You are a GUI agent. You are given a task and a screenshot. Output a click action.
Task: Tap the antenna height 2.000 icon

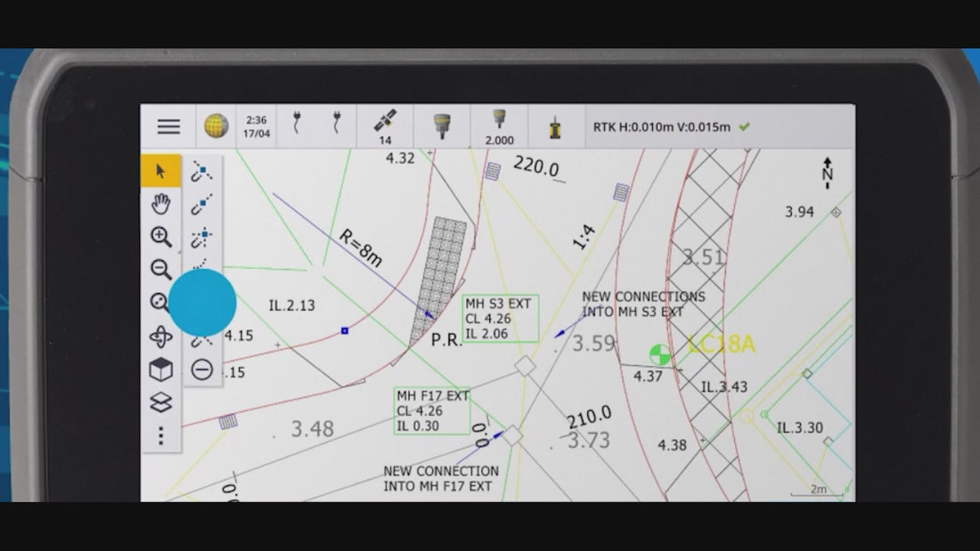point(499,126)
